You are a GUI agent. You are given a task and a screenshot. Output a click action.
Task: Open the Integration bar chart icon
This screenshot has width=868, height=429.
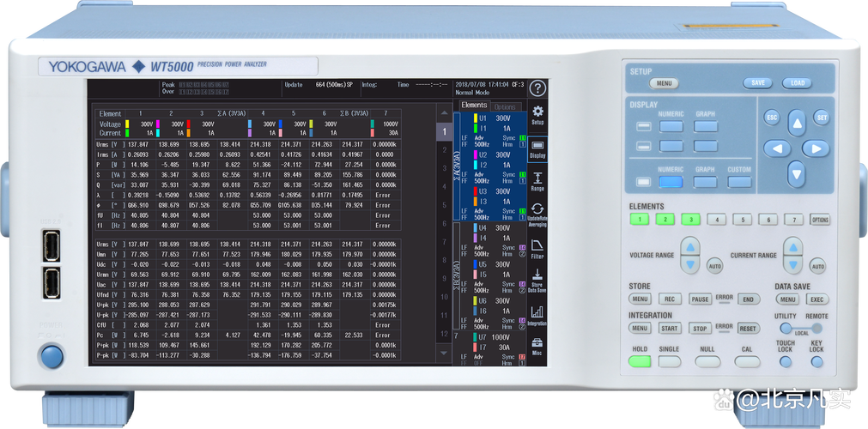(x=537, y=316)
